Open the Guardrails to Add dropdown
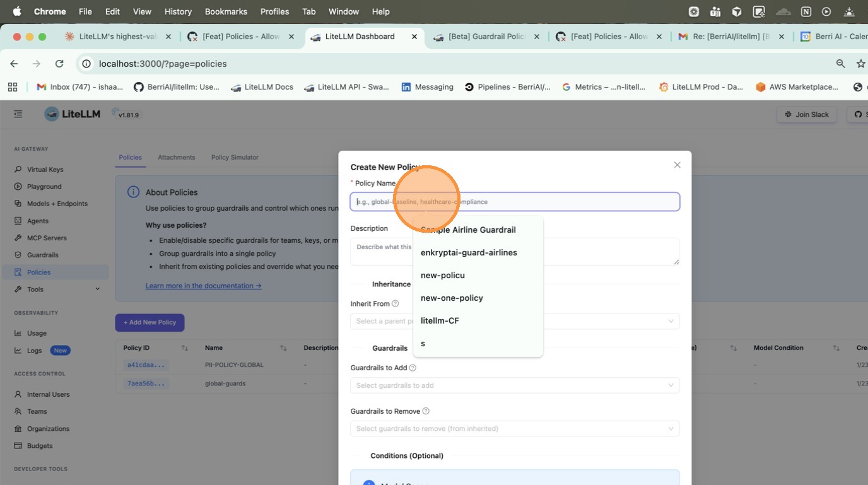The image size is (868, 485). (514, 385)
